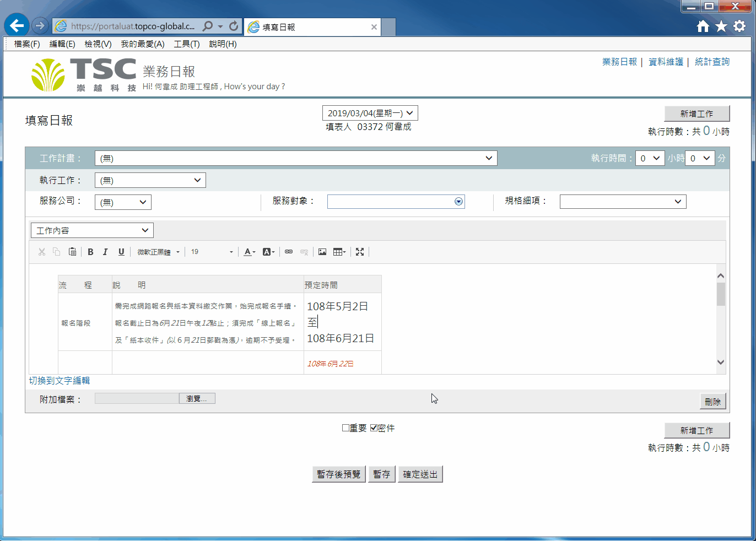Click the 瀏覽 button to attach file
The width and height of the screenshot is (756, 541).
click(x=197, y=398)
